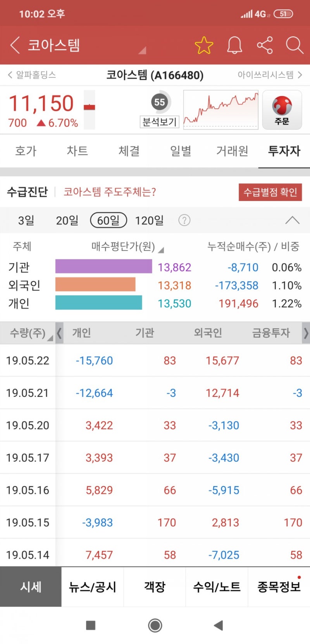Tap the 기관 column header in table
The width and height of the screenshot is (310, 644).
point(145,333)
